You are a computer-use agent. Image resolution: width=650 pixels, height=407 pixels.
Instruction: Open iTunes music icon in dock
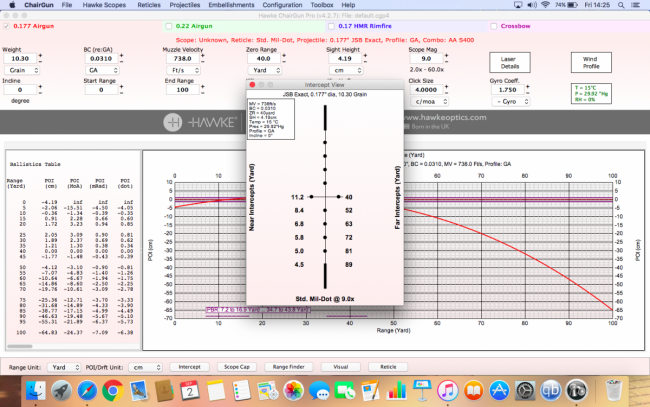pyautogui.click(x=448, y=390)
